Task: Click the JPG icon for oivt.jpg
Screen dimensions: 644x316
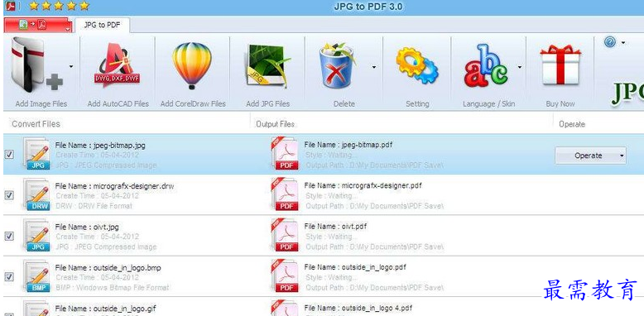Action: tap(37, 235)
